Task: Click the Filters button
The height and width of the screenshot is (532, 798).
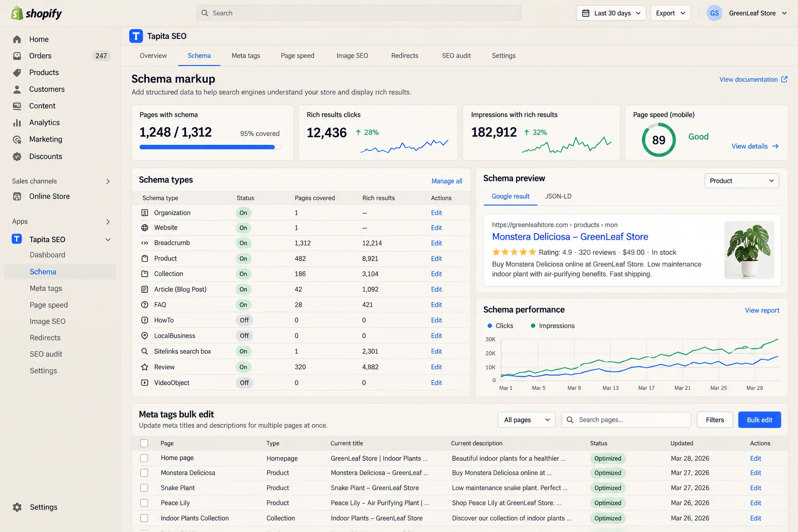Action: (715, 420)
